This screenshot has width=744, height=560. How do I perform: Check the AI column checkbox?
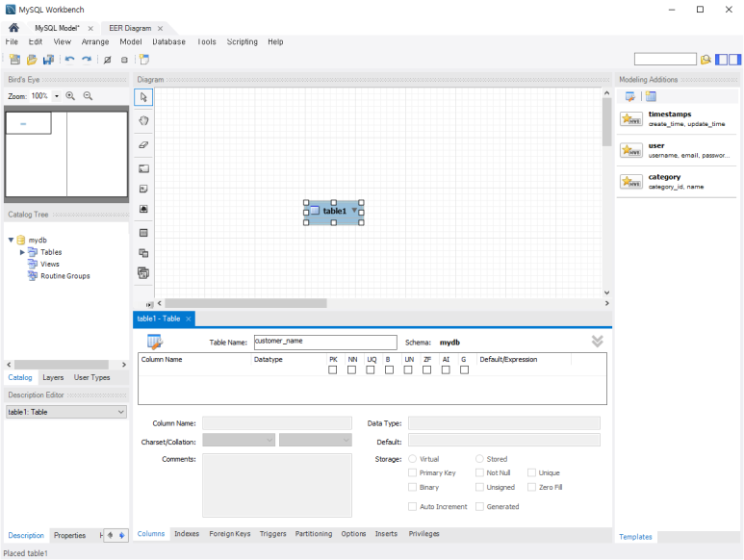(446, 369)
